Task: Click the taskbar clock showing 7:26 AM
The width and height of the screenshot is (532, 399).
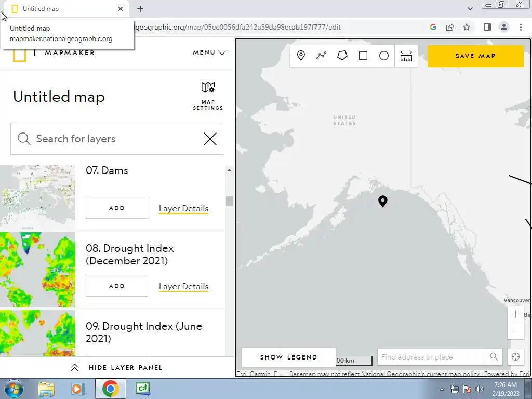Action: 506,389
